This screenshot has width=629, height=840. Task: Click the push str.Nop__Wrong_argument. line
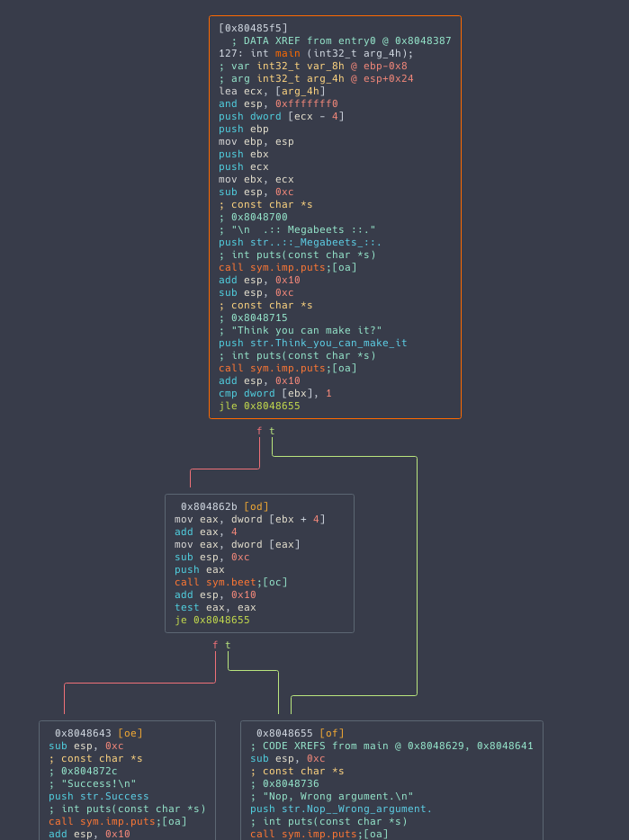tap(341, 809)
